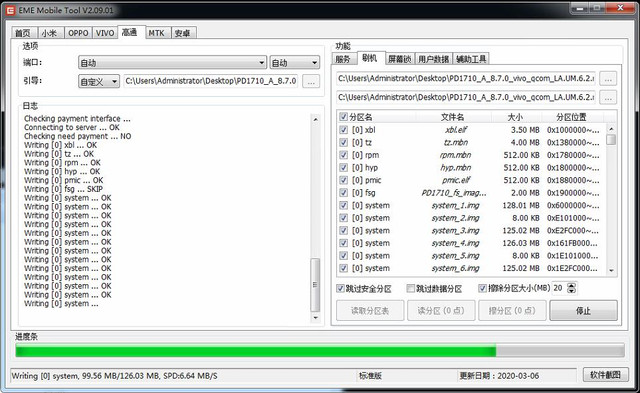Select the MTK tab
The image size is (640, 393).
tap(157, 33)
